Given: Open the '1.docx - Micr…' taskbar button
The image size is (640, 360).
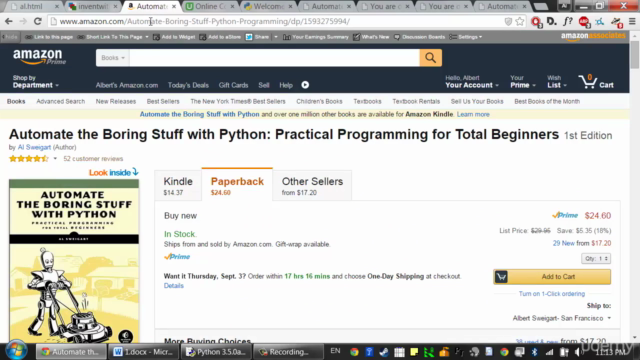Looking at the screenshot, I should click(x=143, y=352).
